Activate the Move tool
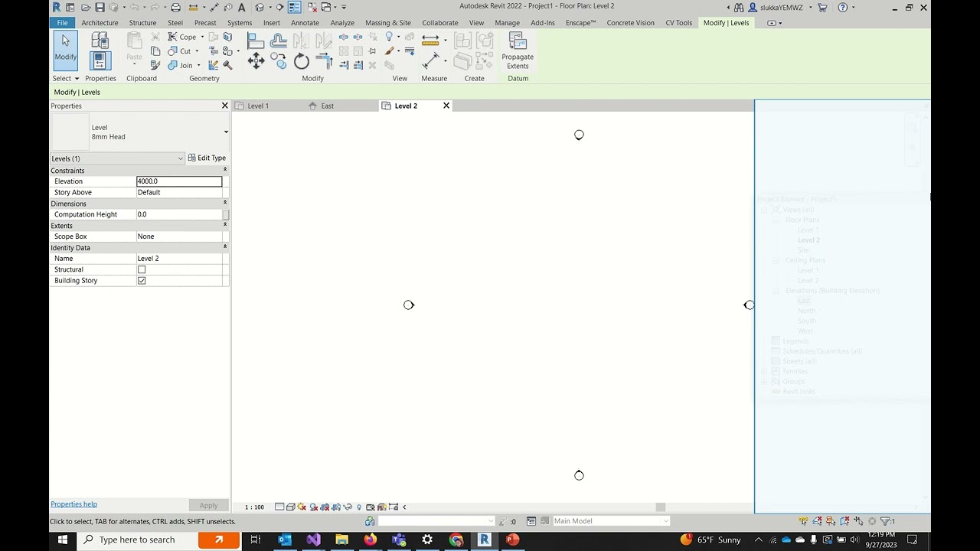Screen dimensions: 980x551 [256, 61]
